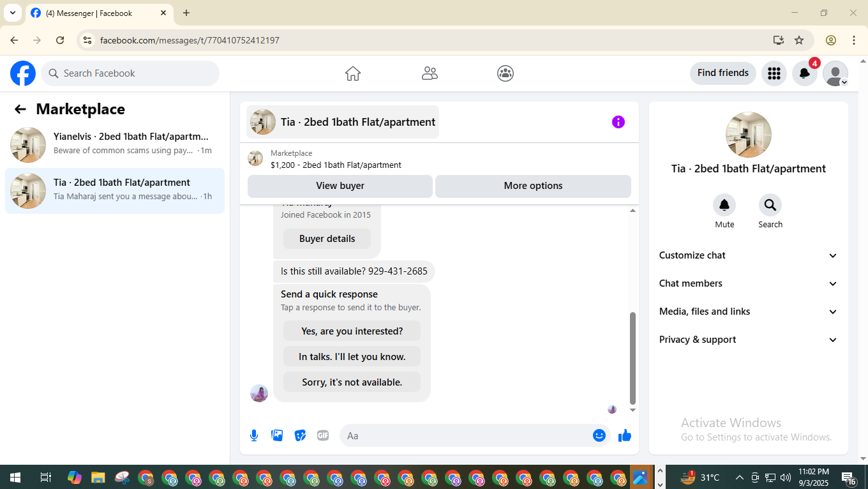Click the chat header titled Tia · 2bed 1bath
Screen dimensions: 868x489
point(343,122)
